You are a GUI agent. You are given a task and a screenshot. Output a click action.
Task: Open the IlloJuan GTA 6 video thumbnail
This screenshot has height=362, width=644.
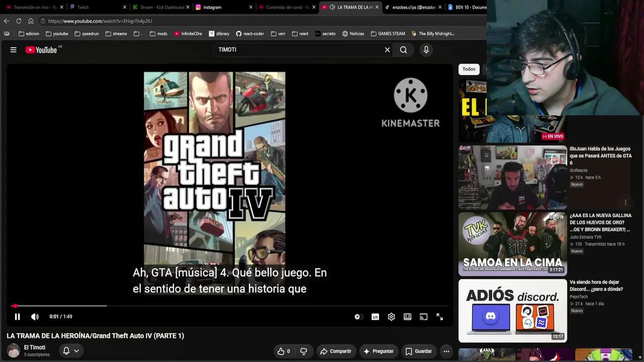click(x=513, y=177)
